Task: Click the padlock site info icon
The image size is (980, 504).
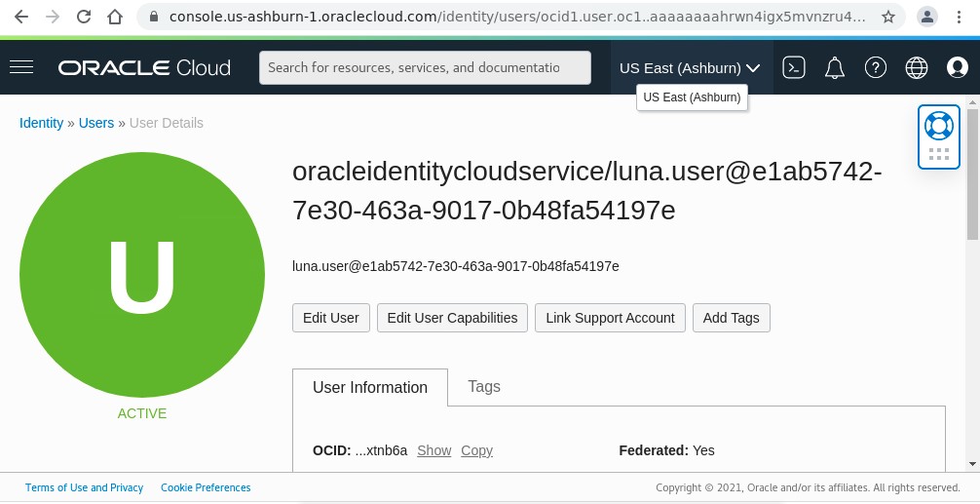Action: [154, 17]
